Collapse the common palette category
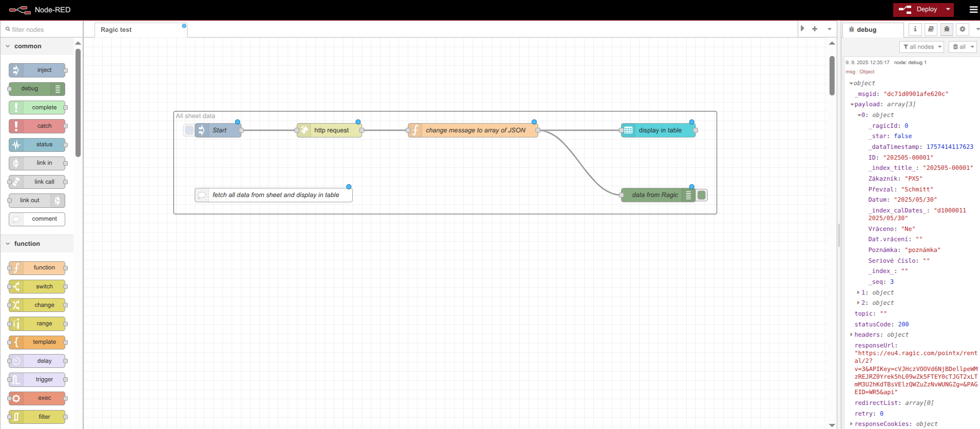The image size is (980, 429). click(x=8, y=46)
